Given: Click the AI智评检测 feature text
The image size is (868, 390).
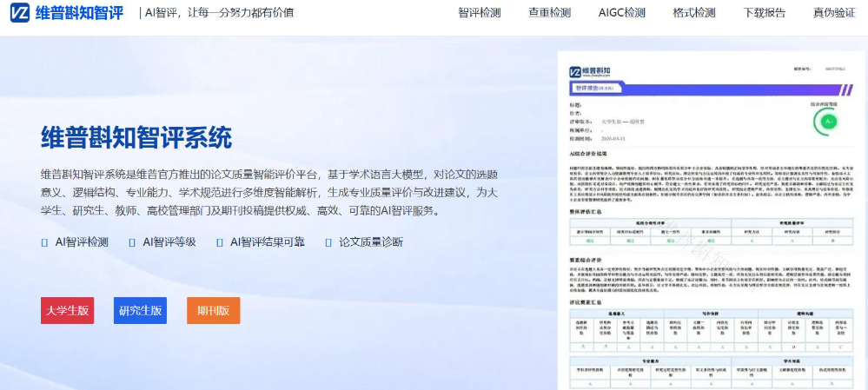Looking at the screenshot, I should (82, 242).
